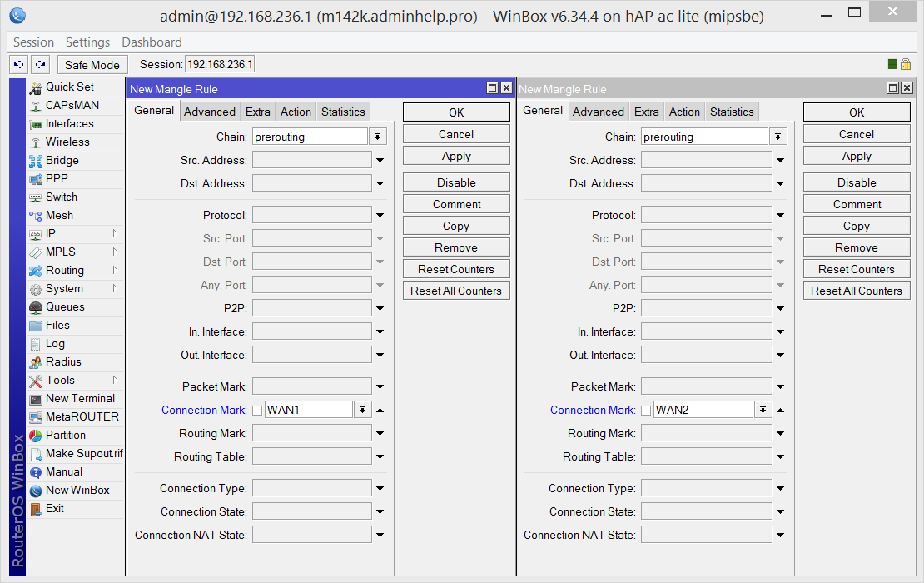
Task: Open Bridge menu icon
Action: (36, 161)
